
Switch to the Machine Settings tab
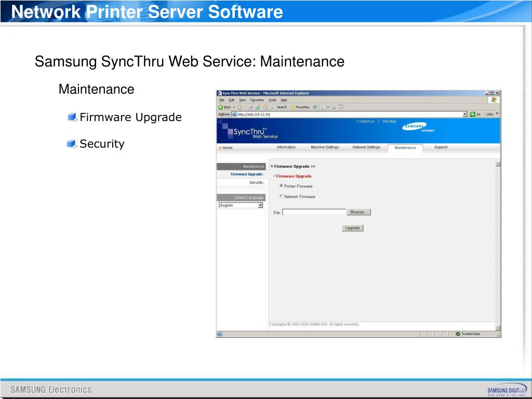(325, 147)
